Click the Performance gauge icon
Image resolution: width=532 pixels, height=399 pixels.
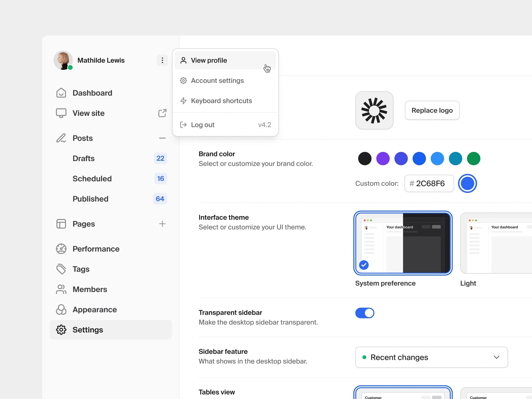[62, 249]
